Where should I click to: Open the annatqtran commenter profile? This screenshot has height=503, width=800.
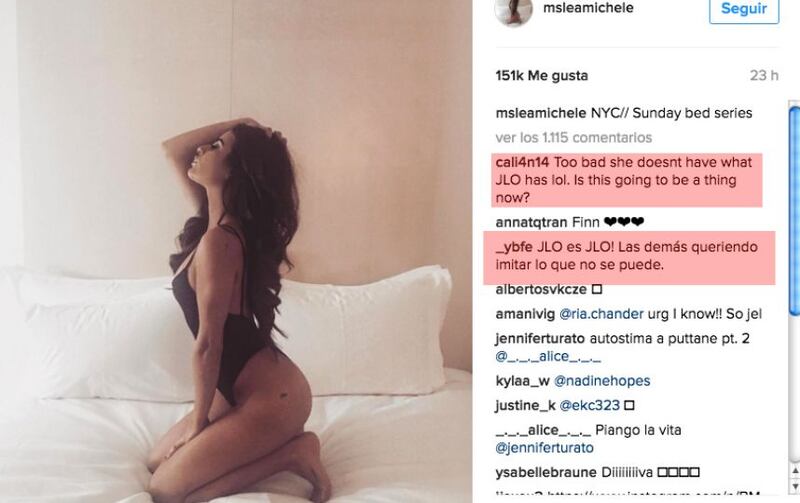(x=531, y=222)
